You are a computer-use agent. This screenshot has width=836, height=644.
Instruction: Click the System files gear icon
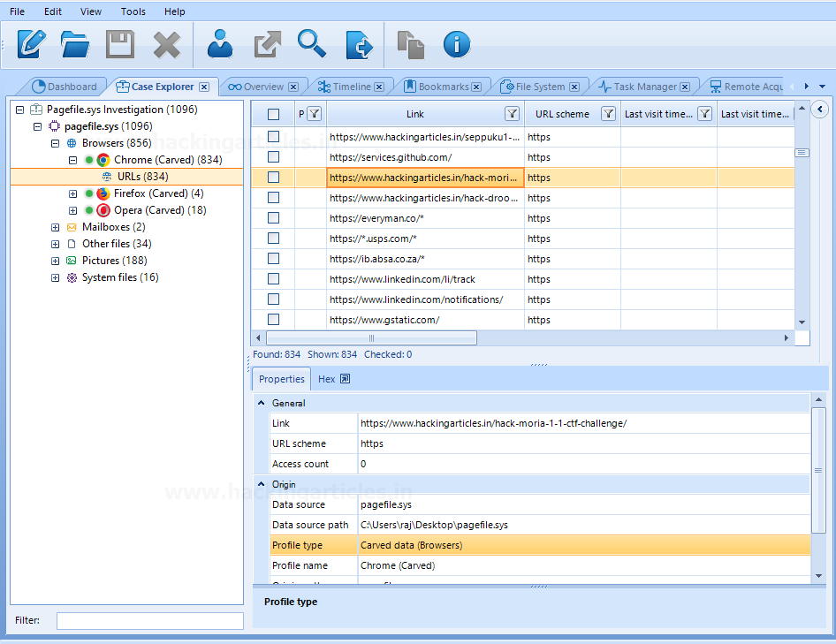(x=72, y=277)
